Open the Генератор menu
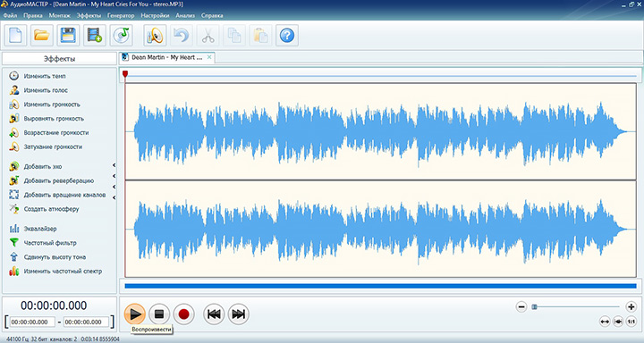This screenshot has height=343, width=644. (121, 15)
